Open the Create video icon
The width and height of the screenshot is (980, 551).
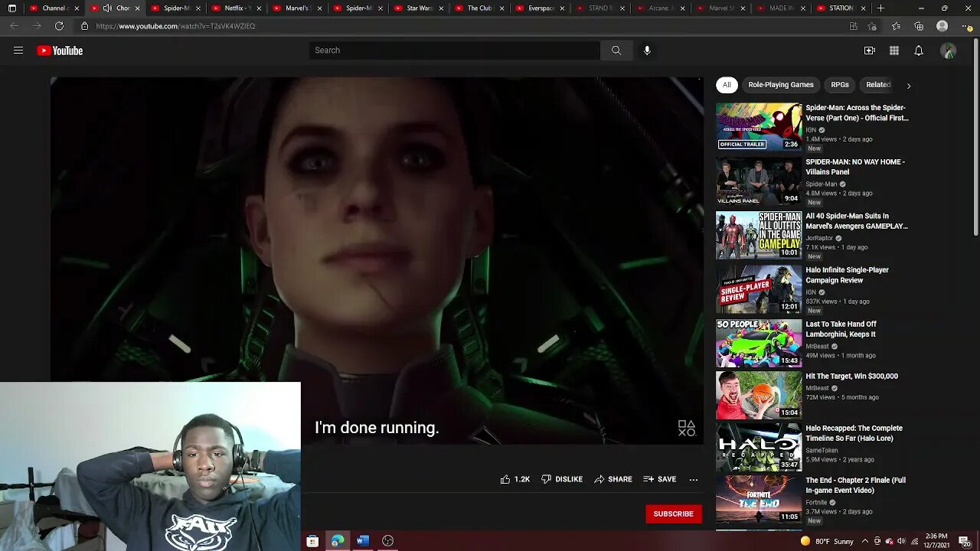point(870,51)
